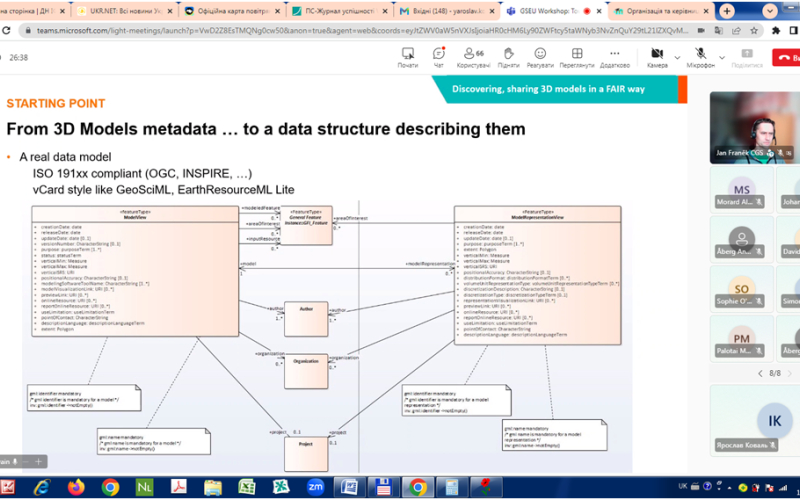800x500 pixels.
Task: Select the MS Morard participant tile
Action: [x=741, y=189]
